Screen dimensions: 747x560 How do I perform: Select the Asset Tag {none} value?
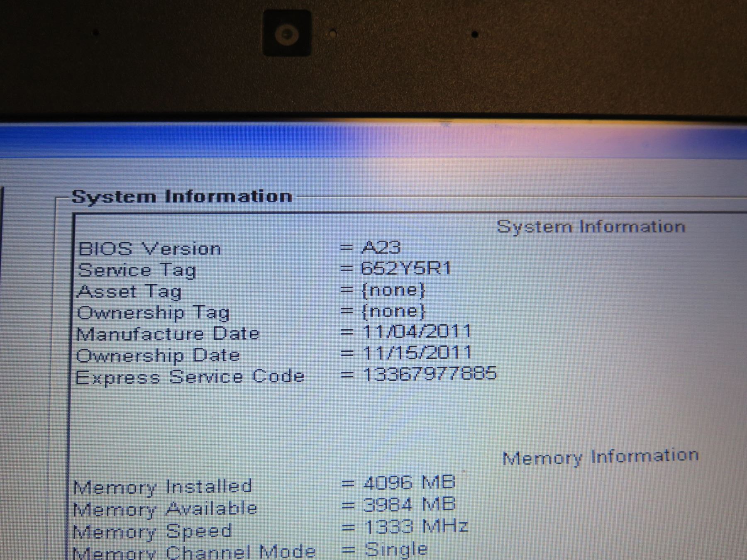click(x=393, y=290)
